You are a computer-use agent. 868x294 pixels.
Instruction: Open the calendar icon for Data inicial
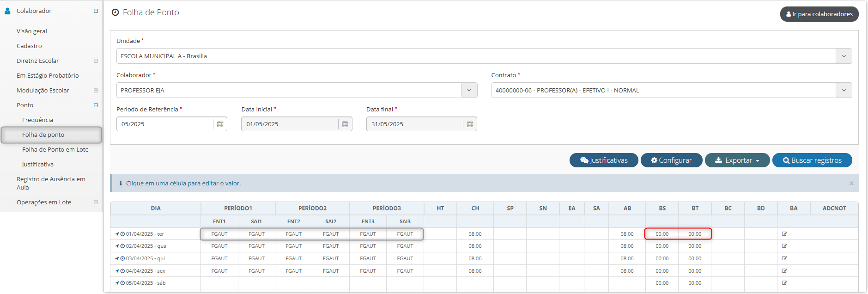click(345, 124)
